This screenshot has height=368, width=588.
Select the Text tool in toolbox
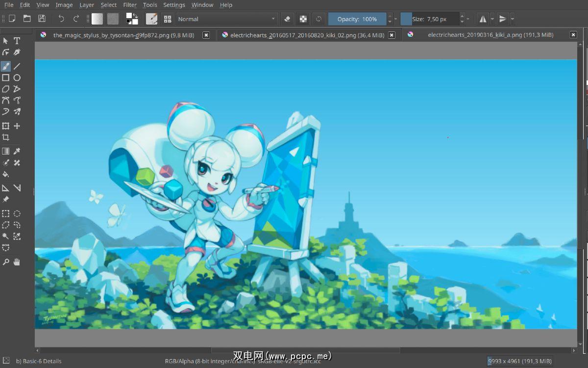coord(17,41)
